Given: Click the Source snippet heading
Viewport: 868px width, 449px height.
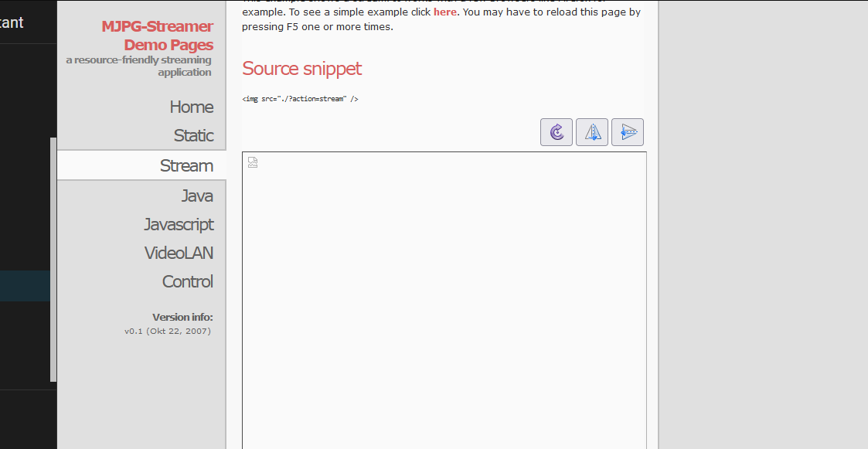Looking at the screenshot, I should click(x=301, y=69).
